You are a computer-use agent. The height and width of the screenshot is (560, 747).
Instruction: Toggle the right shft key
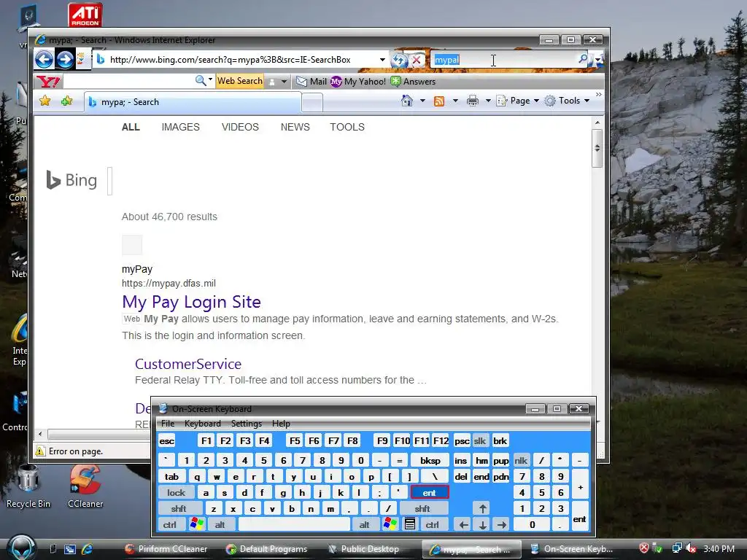coord(422,508)
